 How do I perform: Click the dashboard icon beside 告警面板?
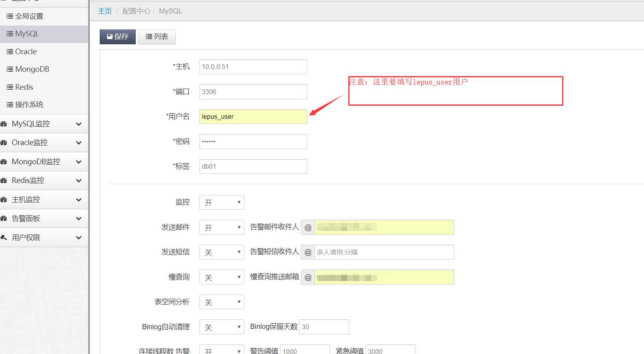[4, 218]
